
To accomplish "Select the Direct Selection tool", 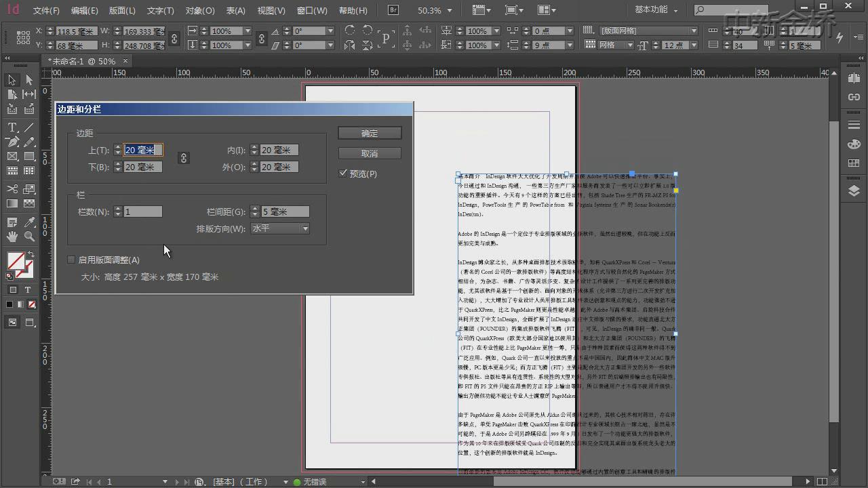I will coord(29,80).
